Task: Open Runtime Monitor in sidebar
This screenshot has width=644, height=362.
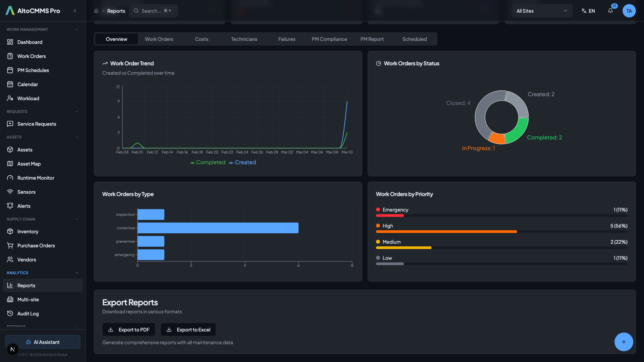Action: point(36,178)
